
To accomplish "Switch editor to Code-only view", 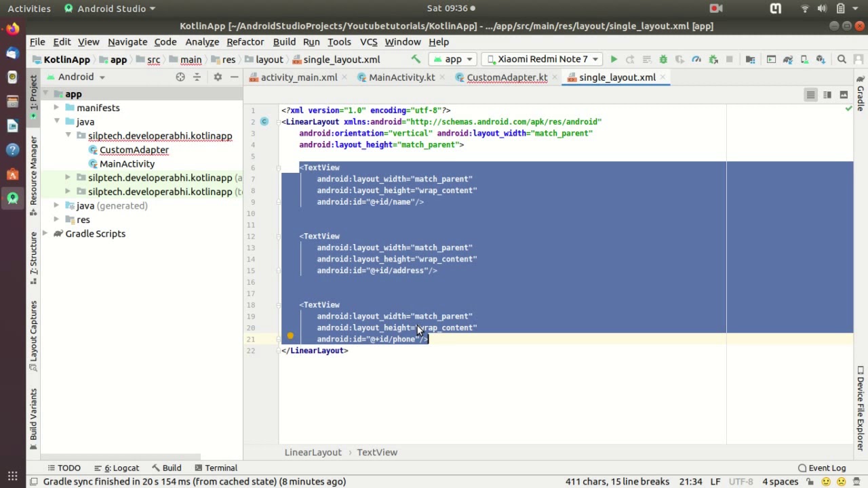I will coord(810,94).
